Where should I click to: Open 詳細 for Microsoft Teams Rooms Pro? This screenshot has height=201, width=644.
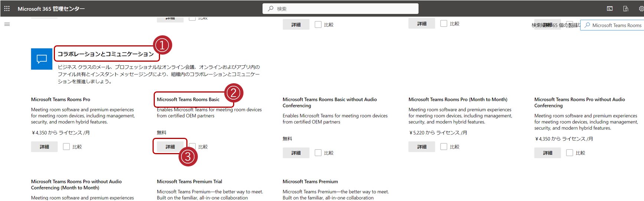45,147
